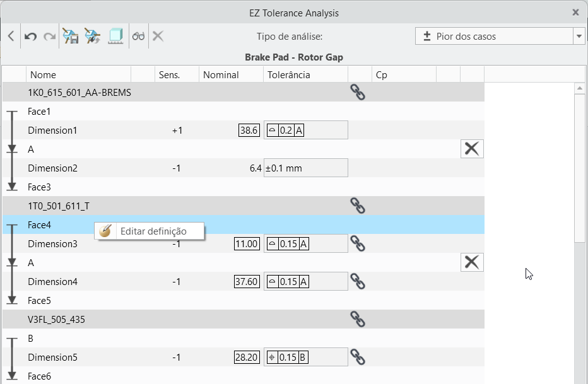588x384 pixels.
Task: Close the EZ Tolerance Analysis window
Action: pos(575,13)
